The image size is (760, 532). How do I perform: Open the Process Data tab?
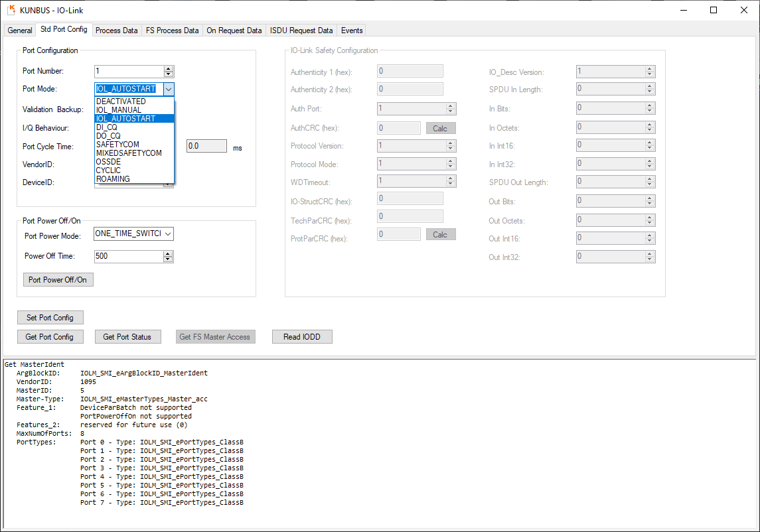pos(116,31)
